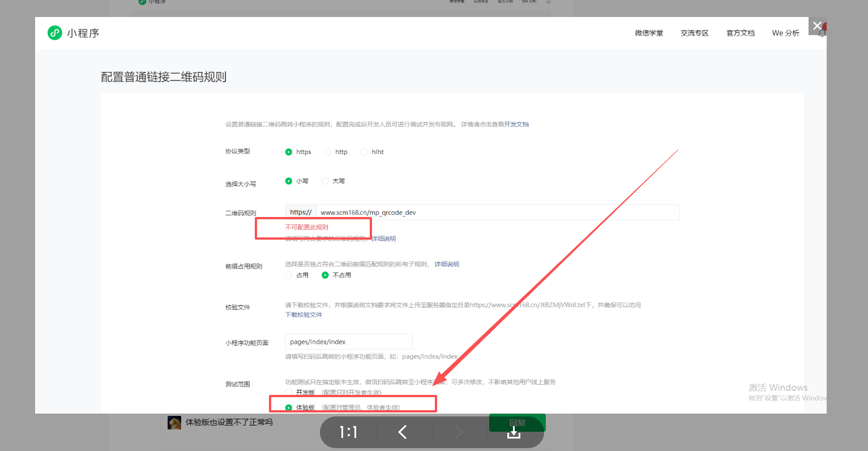868x451 pixels.
Task: Click the 前缀占用规则 field label
Action: [244, 266]
